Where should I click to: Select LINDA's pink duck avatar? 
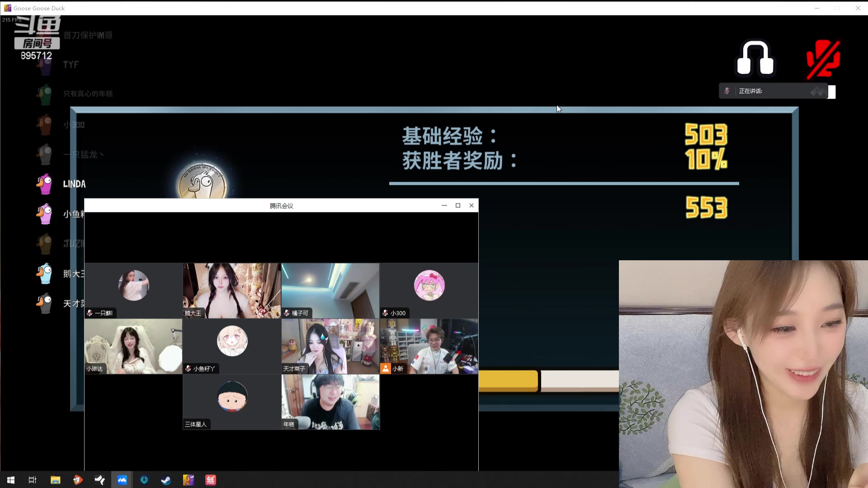coord(44,183)
